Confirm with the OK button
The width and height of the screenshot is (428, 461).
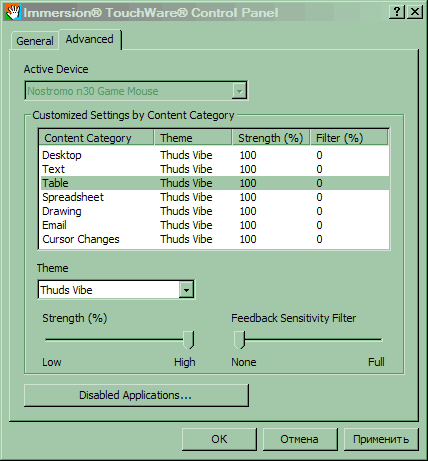click(x=219, y=439)
